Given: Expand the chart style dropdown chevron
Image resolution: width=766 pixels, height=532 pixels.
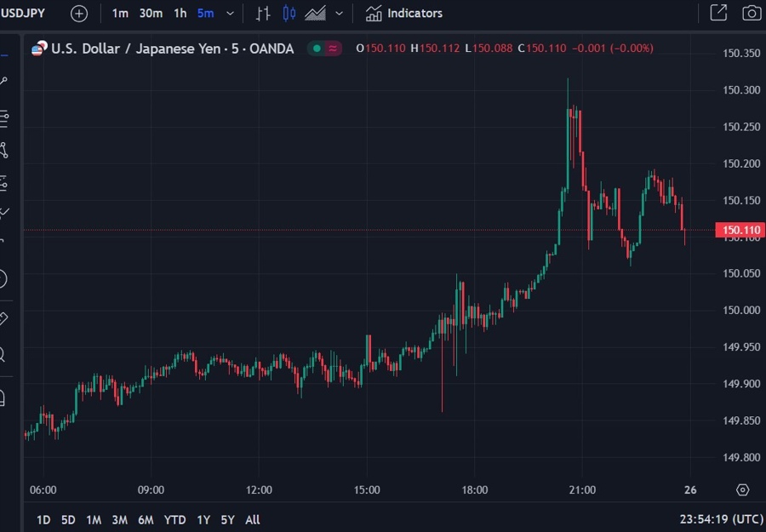Looking at the screenshot, I should point(340,14).
